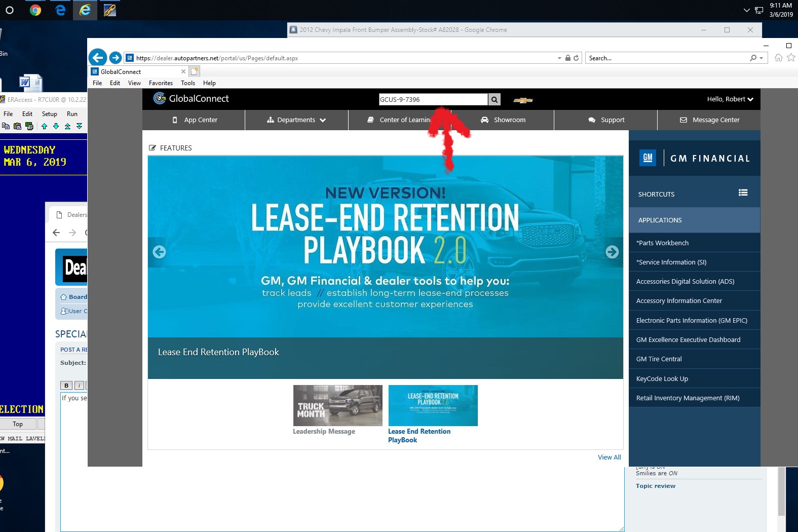Click ERAccess copy toolbar icon

[6, 126]
